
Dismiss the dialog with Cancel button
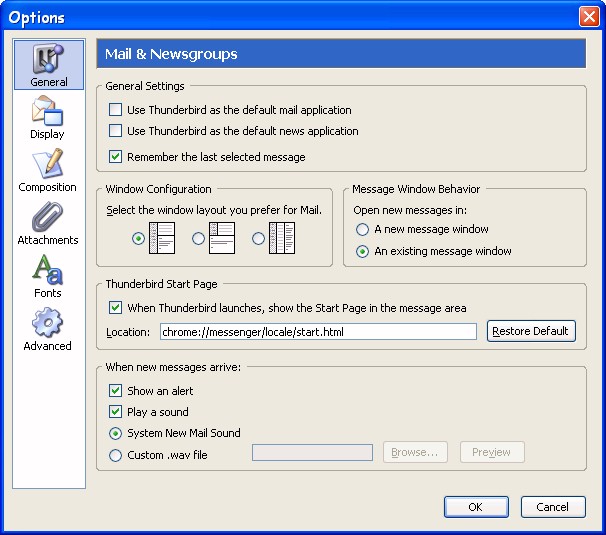[x=553, y=507]
